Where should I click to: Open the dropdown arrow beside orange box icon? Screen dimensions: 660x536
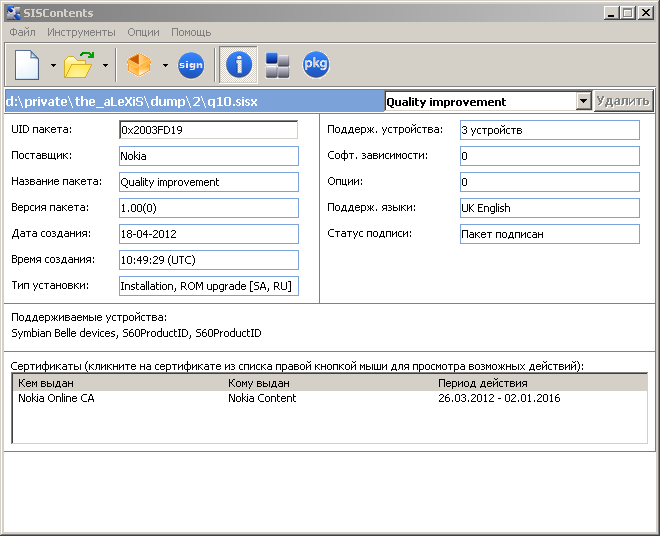[x=165, y=65]
